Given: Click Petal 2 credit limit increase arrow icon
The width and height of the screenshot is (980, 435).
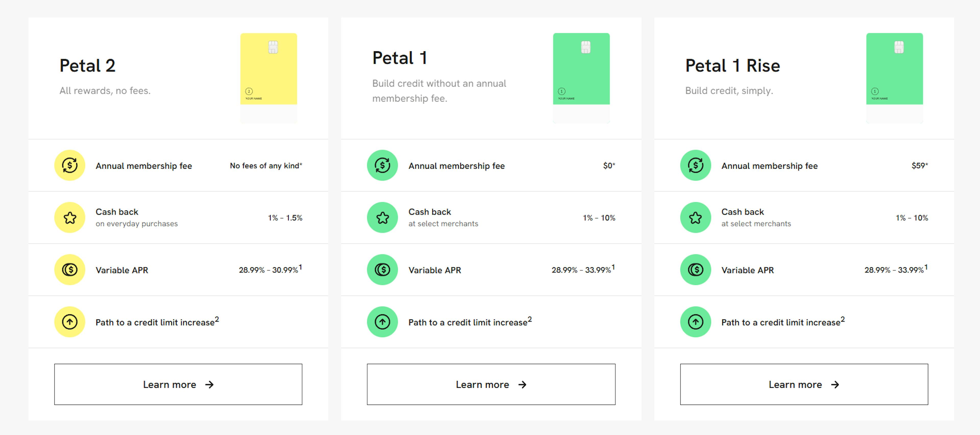Looking at the screenshot, I should pyautogui.click(x=70, y=322).
